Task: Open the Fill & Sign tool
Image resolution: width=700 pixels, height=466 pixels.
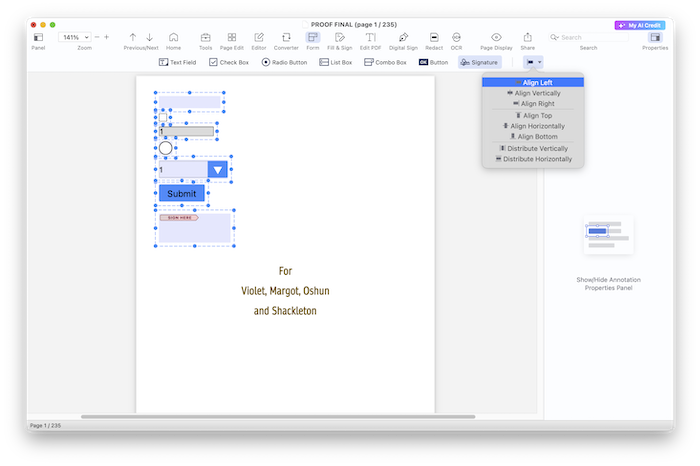Action: tap(340, 37)
